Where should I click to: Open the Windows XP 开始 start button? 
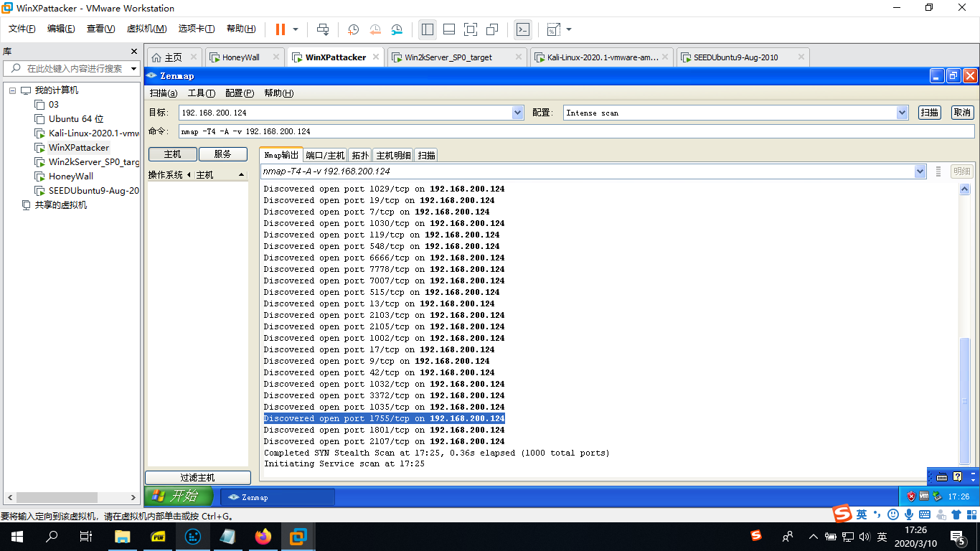(x=179, y=496)
